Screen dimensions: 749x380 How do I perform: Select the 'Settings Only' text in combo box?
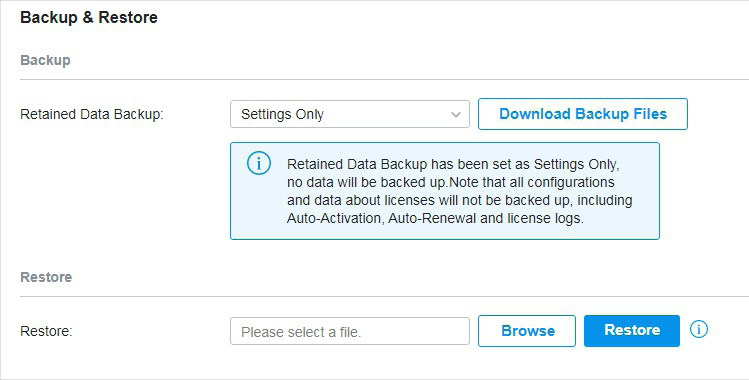tap(282, 115)
